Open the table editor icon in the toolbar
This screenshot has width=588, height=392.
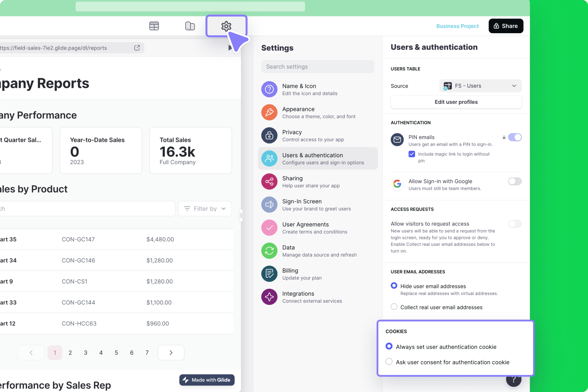(154, 26)
